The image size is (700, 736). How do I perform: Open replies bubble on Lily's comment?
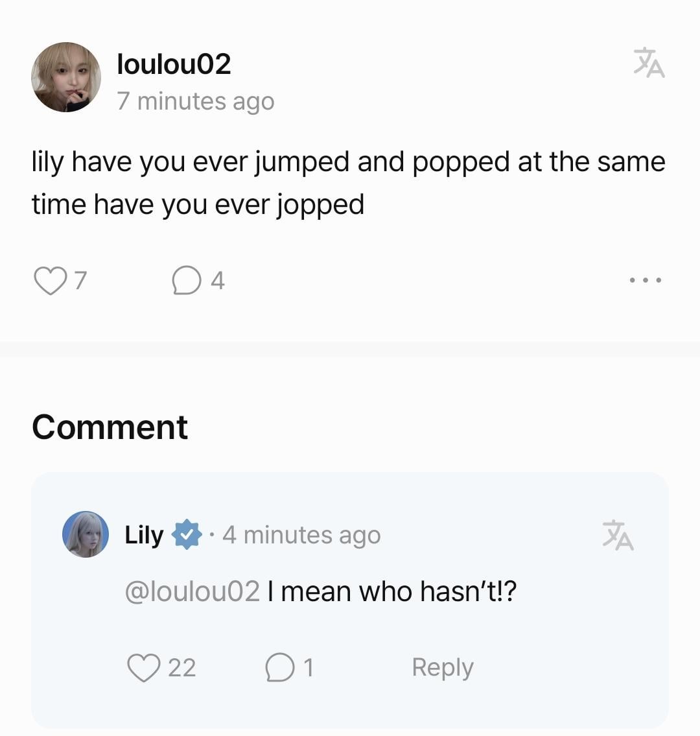pos(280,667)
